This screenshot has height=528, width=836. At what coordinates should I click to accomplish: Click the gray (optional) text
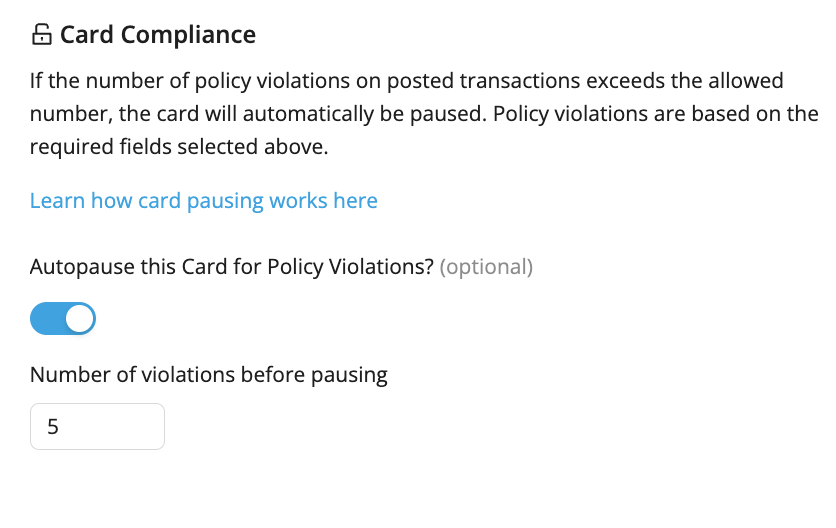(486, 267)
